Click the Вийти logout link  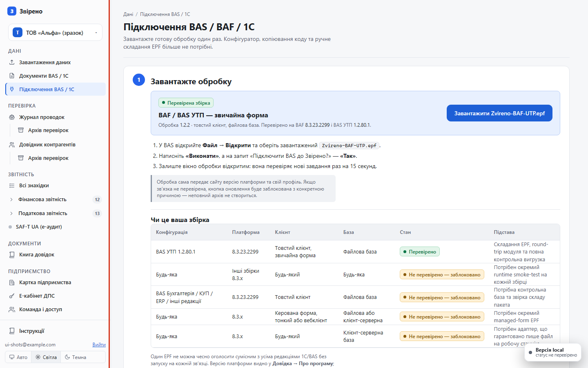click(x=99, y=345)
